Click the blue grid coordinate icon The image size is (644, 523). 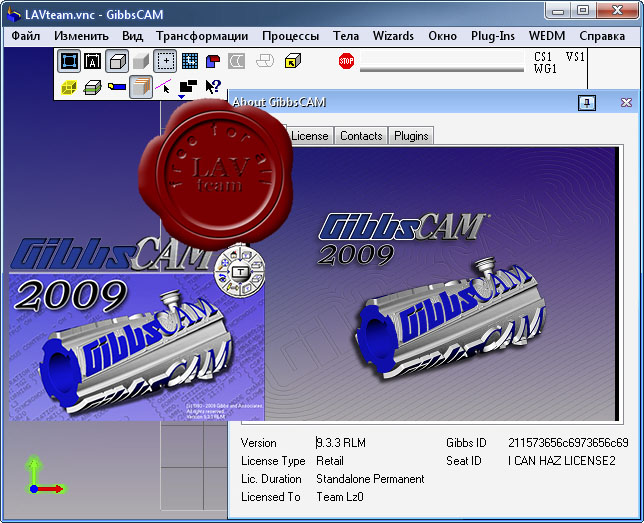coord(189,61)
